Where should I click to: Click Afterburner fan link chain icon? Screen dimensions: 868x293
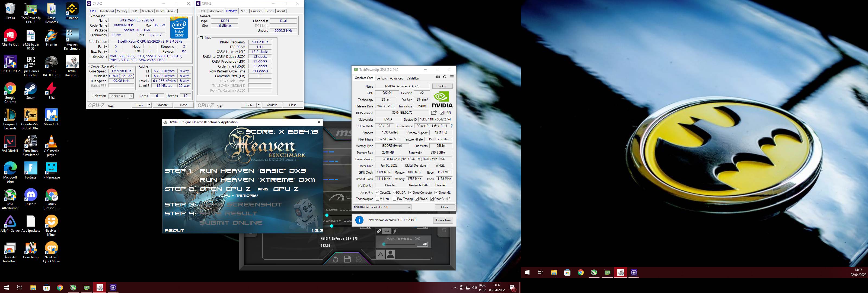379,231
